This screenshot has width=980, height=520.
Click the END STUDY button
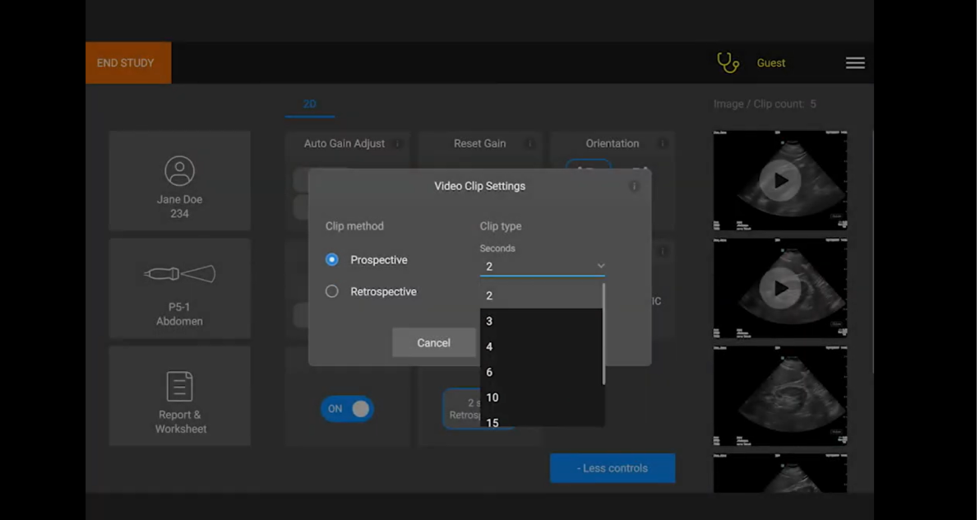(x=127, y=62)
